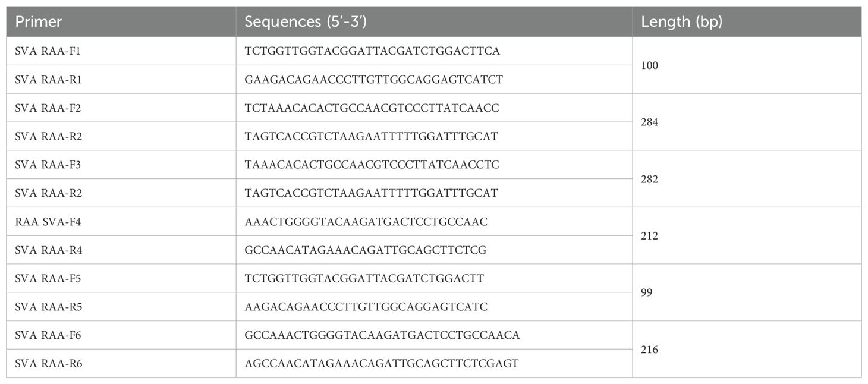Select the SVA RAA-R1 primer cell
The height and width of the screenshot is (384, 868).
(x=121, y=80)
